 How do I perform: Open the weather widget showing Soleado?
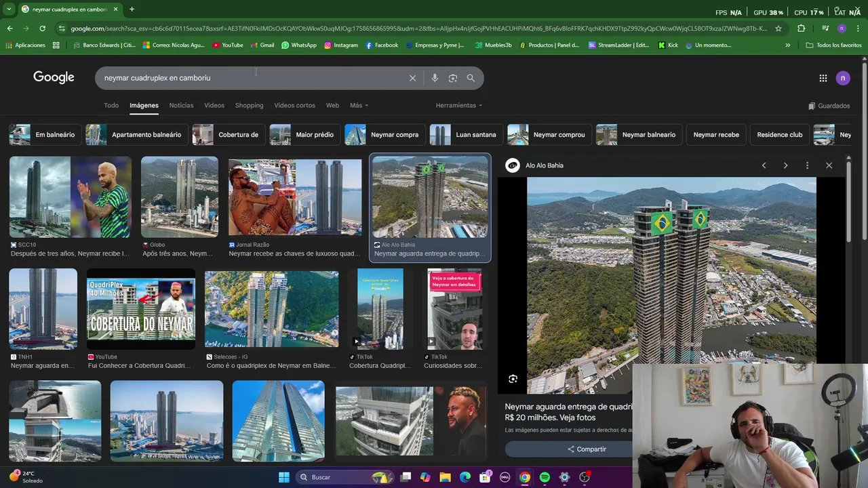click(x=27, y=477)
